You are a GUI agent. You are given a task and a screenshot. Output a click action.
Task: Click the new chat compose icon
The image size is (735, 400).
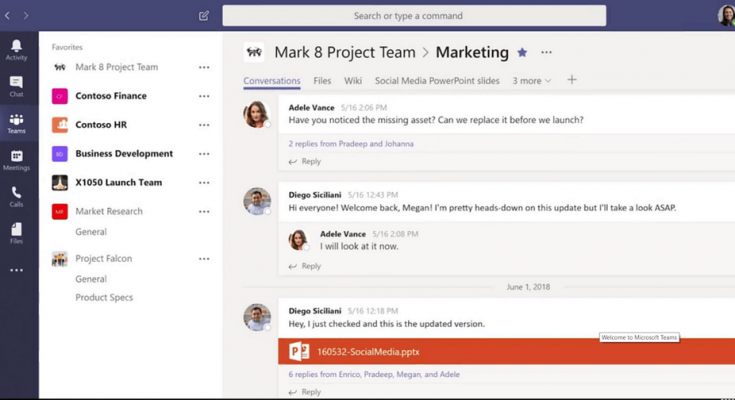tap(204, 16)
